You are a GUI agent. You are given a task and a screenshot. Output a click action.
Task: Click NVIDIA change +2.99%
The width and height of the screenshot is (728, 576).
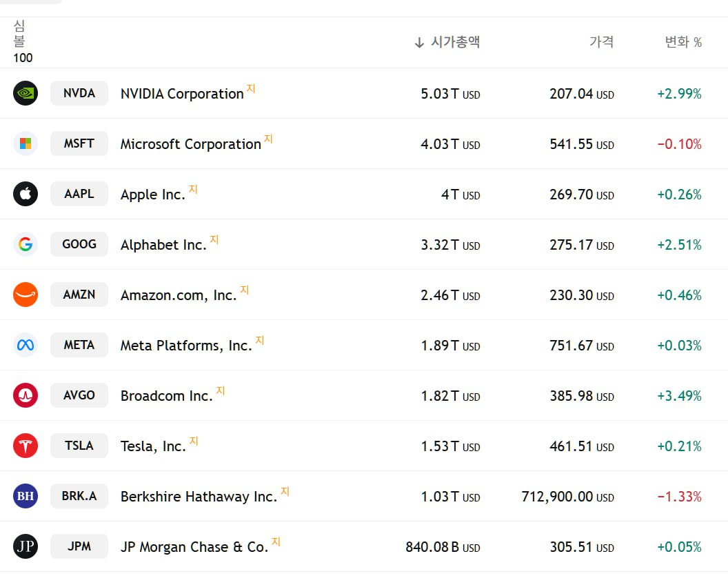(x=679, y=94)
